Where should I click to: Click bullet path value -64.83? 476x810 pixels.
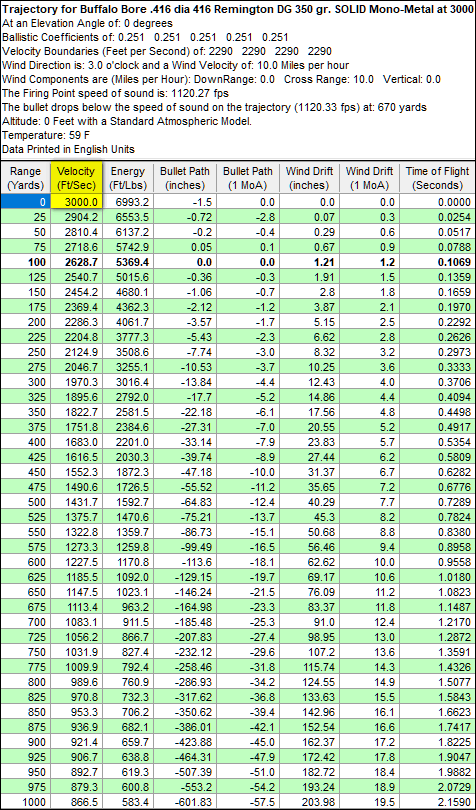pyautogui.click(x=185, y=501)
